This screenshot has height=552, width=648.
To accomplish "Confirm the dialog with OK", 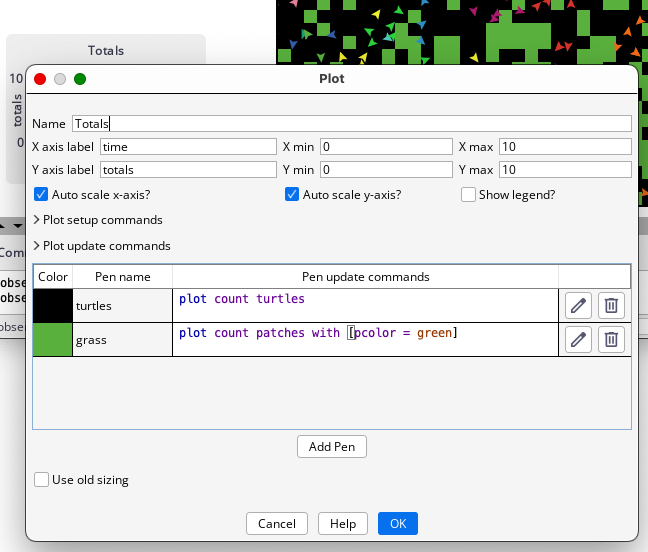I will point(398,524).
